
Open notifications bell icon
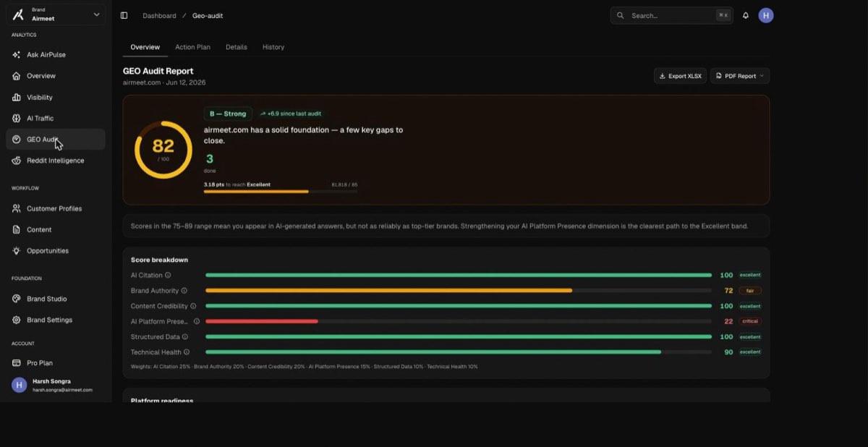pyautogui.click(x=746, y=15)
